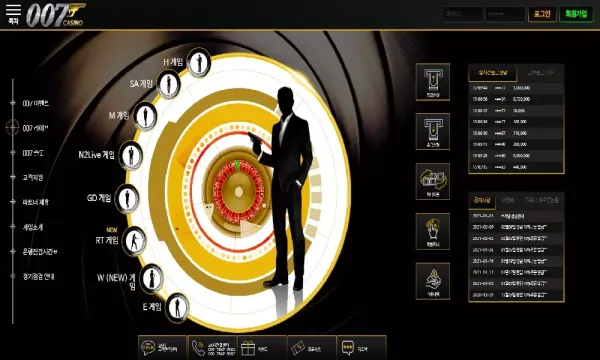This screenshot has width=600, height=360.
Task: Click the money exchange icon with circular arrows
Action: [x=433, y=181]
